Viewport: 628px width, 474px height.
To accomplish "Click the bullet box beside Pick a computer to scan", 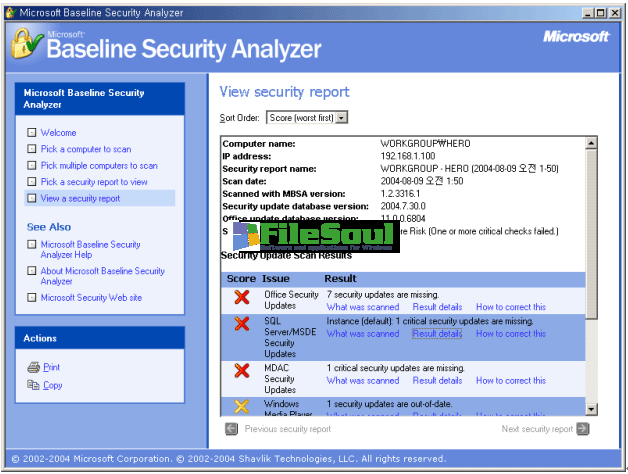I will click(x=32, y=150).
